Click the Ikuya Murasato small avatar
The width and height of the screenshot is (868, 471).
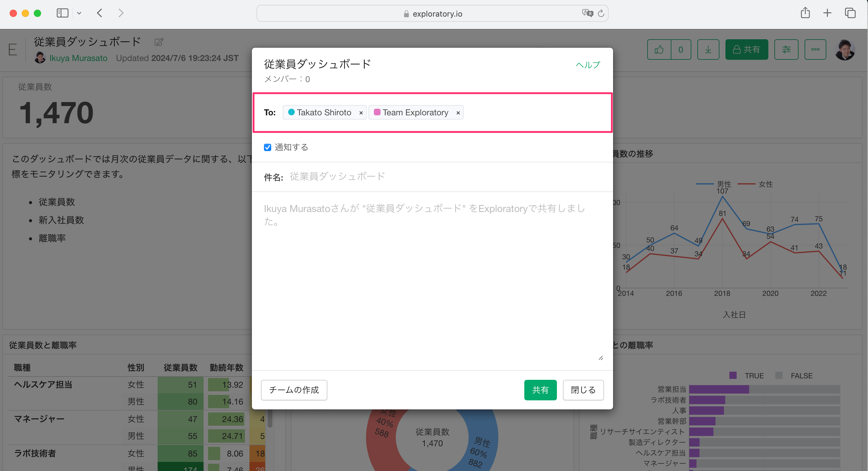point(40,58)
